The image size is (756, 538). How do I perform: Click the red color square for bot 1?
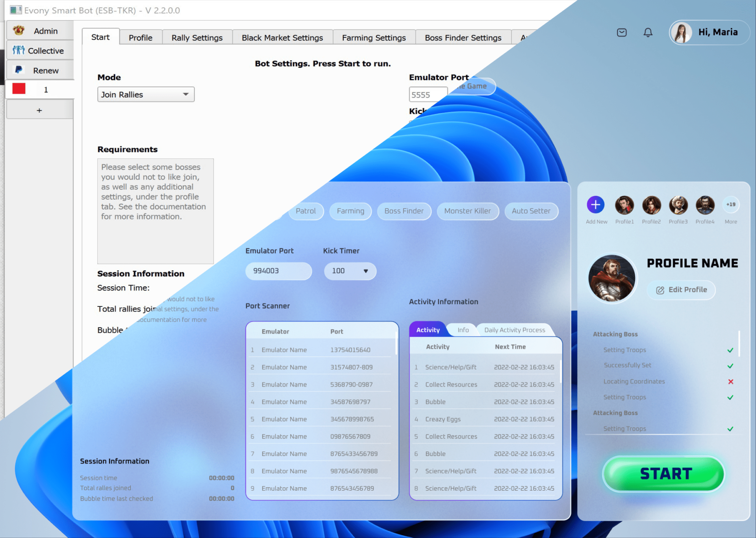tap(19, 89)
